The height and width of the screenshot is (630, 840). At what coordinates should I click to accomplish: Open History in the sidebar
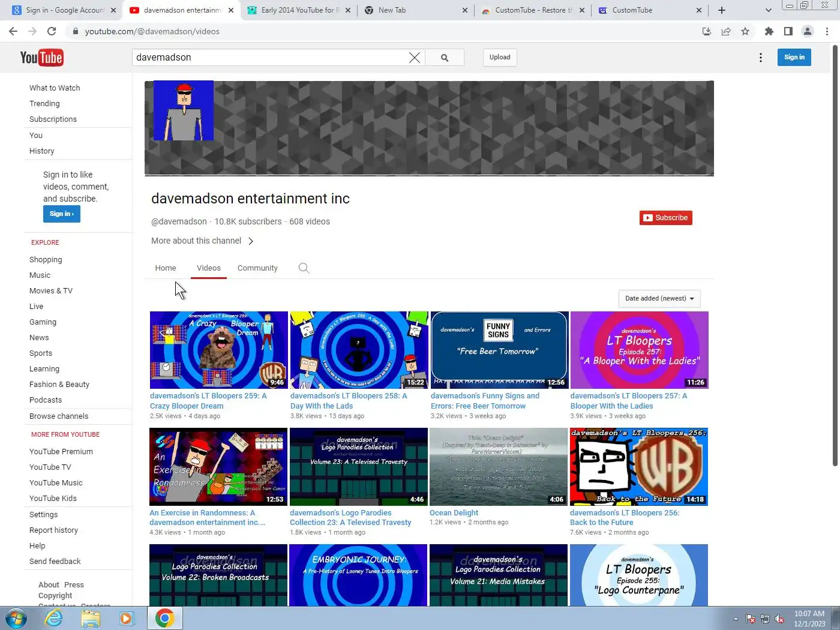click(x=41, y=151)
